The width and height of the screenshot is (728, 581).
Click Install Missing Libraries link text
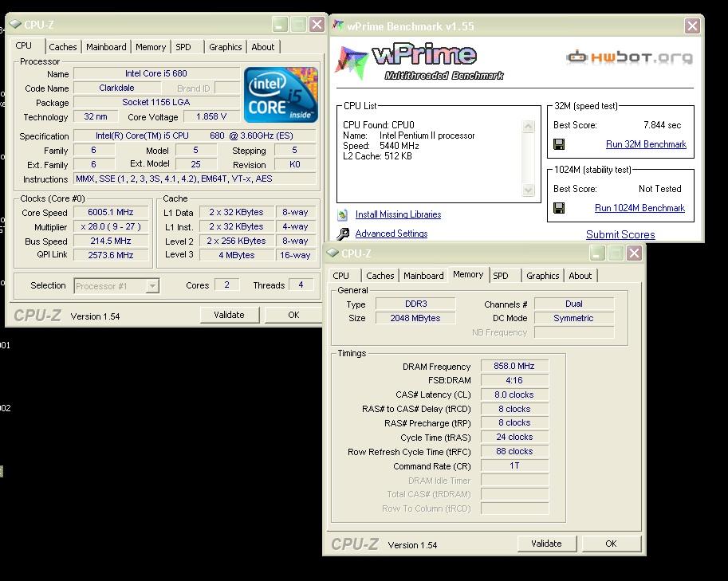(x=398, y=214)
